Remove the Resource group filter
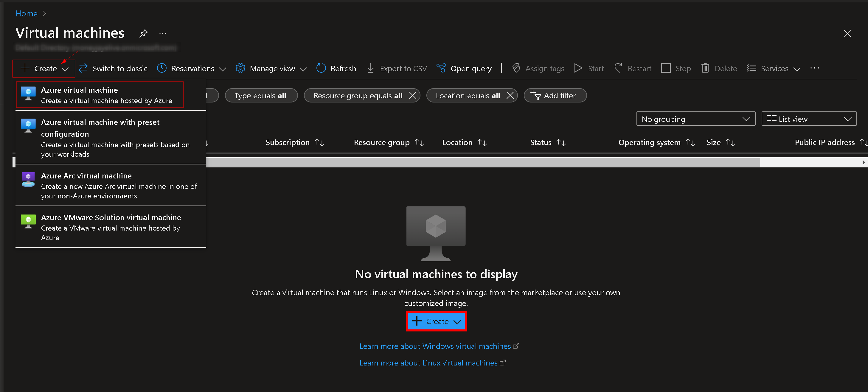 412,95
